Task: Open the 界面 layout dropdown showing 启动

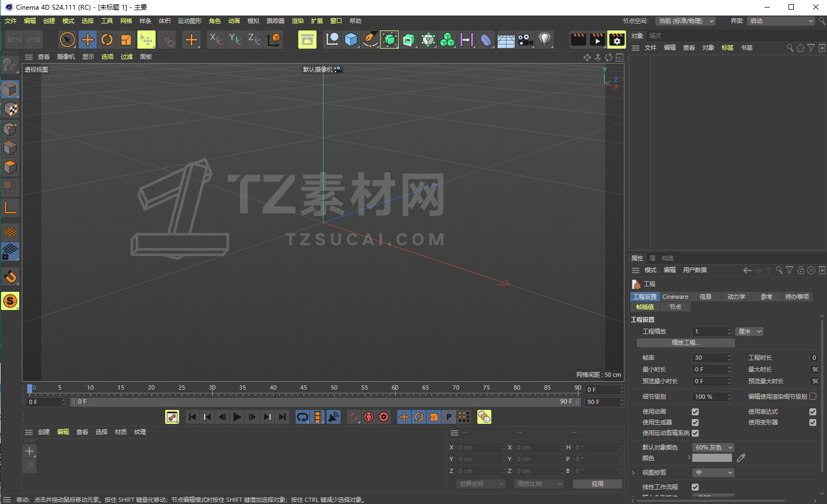Action: pos(780,21)
